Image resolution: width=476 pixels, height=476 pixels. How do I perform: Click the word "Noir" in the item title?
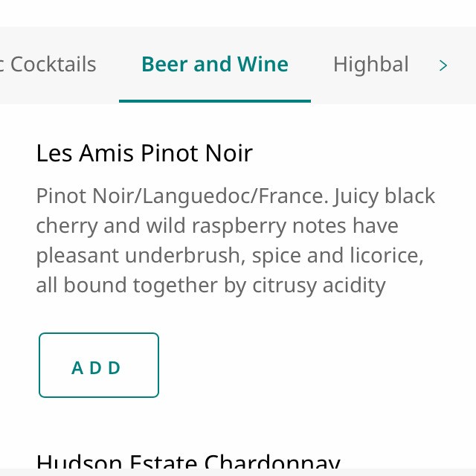[x=227, y=153]
